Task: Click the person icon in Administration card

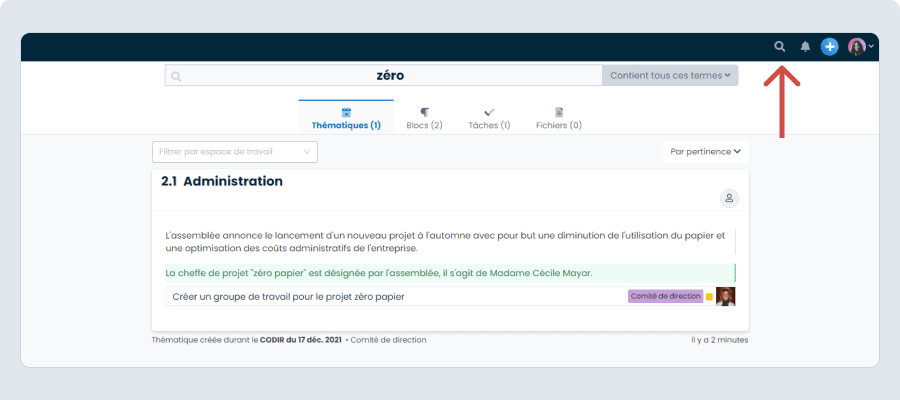Action: (730, 199)
